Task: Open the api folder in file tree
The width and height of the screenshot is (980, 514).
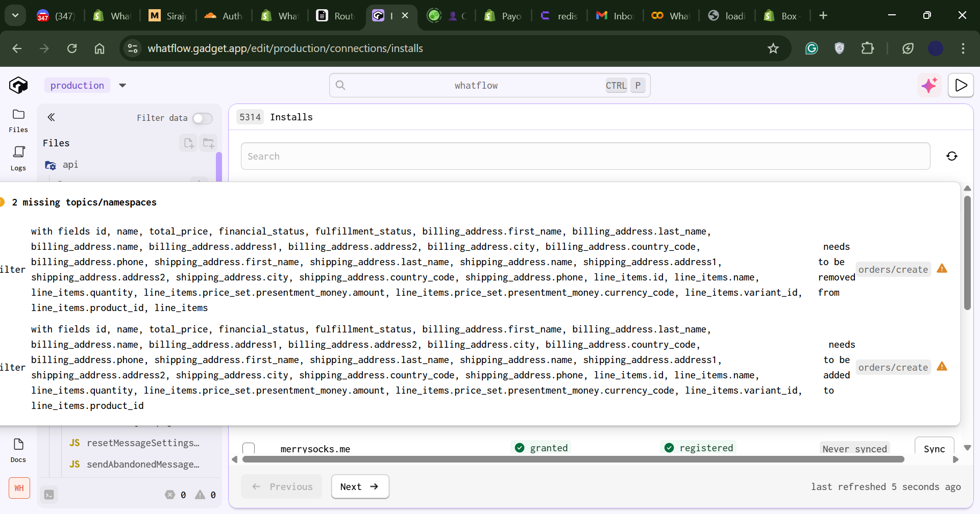Action: point(62,165)
